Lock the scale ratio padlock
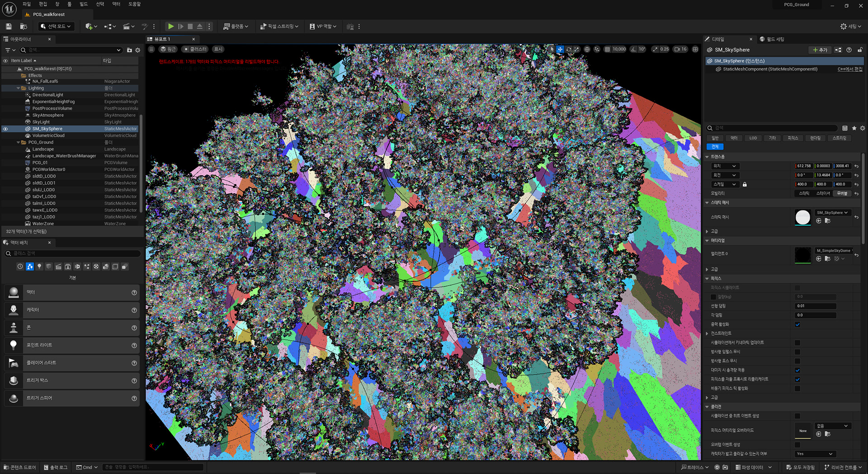The image size is (868, 474). pyautogui.click(x=745, y=184)
